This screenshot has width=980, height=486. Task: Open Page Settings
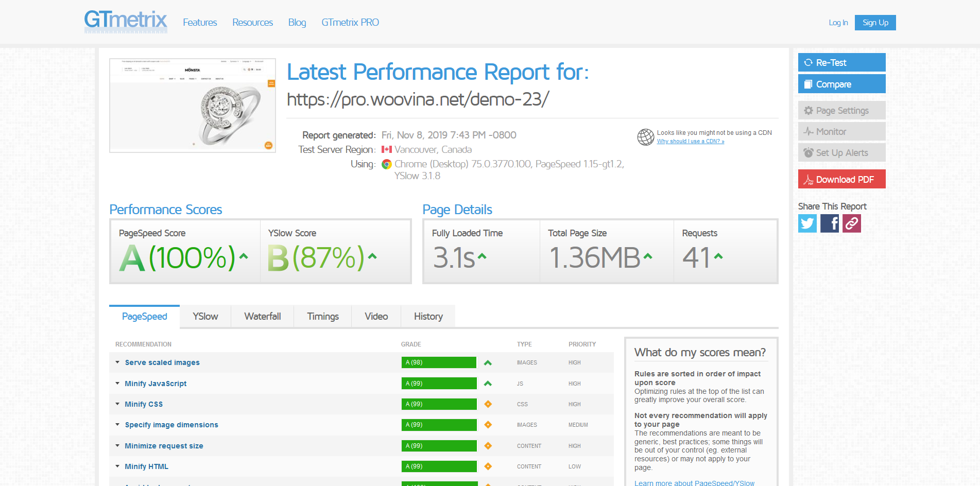pyautogui.click(x=842, y=110)
